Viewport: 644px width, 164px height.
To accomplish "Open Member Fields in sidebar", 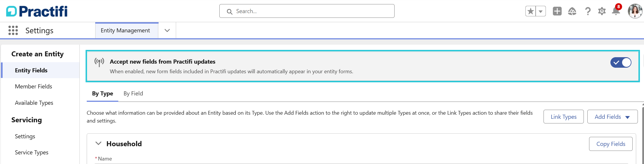I will coord(34,86).
